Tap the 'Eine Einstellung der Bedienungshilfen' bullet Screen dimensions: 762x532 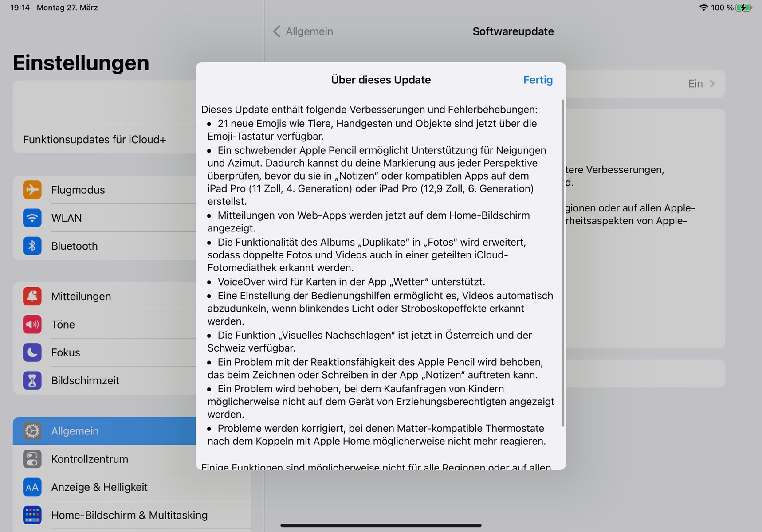coord(380,309)
